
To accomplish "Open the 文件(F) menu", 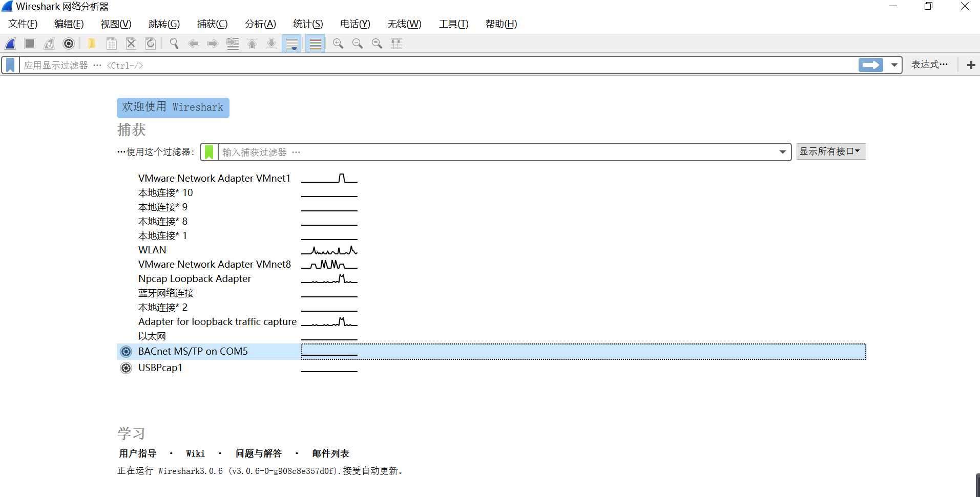I will 23,24.
